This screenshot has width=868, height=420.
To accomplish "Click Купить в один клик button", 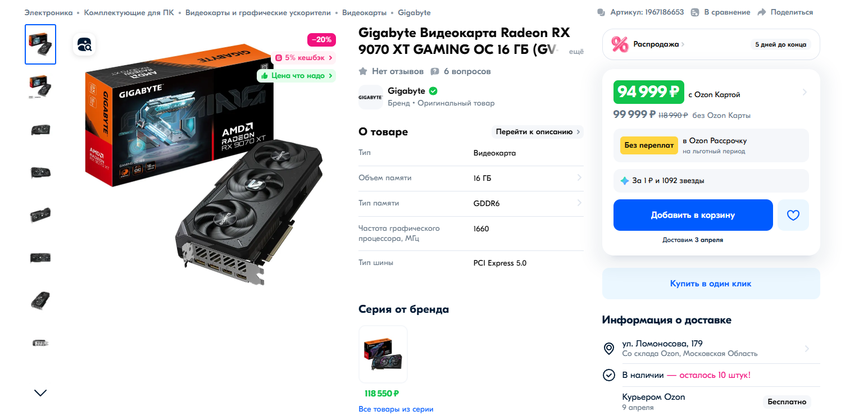I will click(x=711, y=284).
